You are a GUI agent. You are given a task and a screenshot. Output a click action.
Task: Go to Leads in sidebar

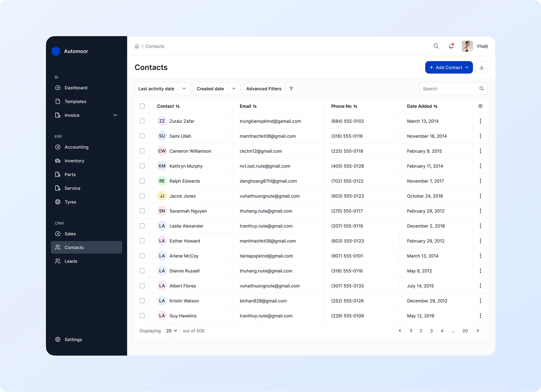[x=71, y=261]
